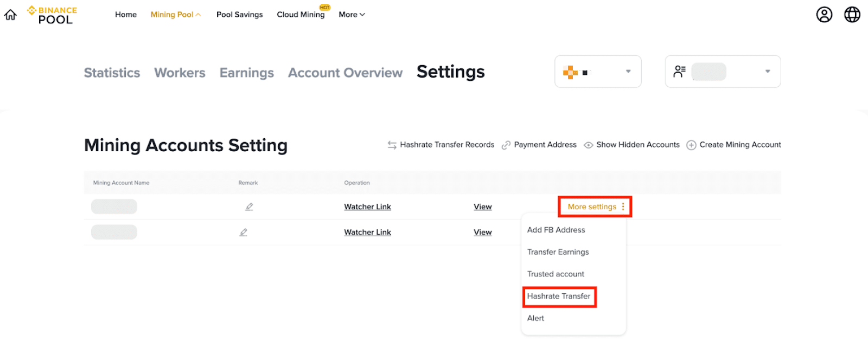
Task: Click the globe language icon
Action: pos(852,15)
